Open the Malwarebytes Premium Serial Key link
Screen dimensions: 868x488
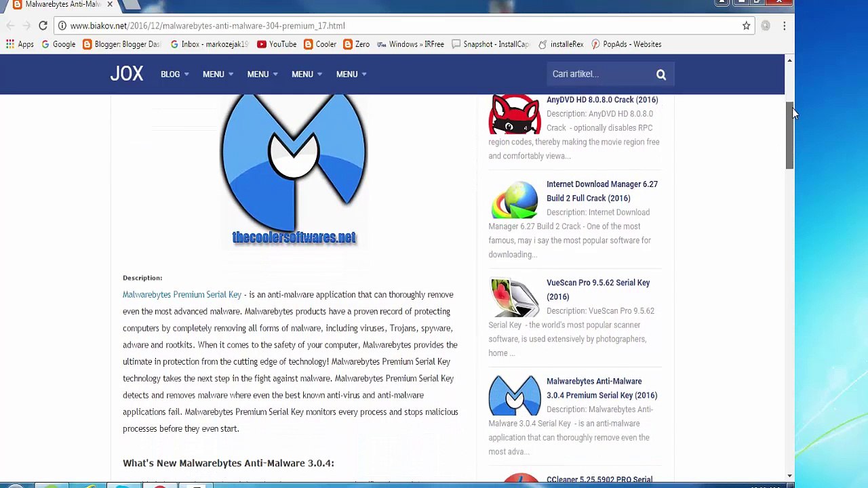(182, 295)
